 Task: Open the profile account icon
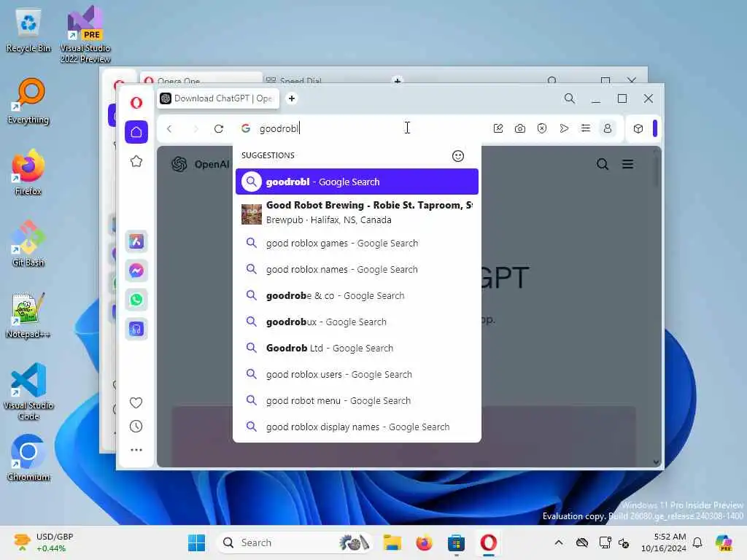[x=608, y=128]
